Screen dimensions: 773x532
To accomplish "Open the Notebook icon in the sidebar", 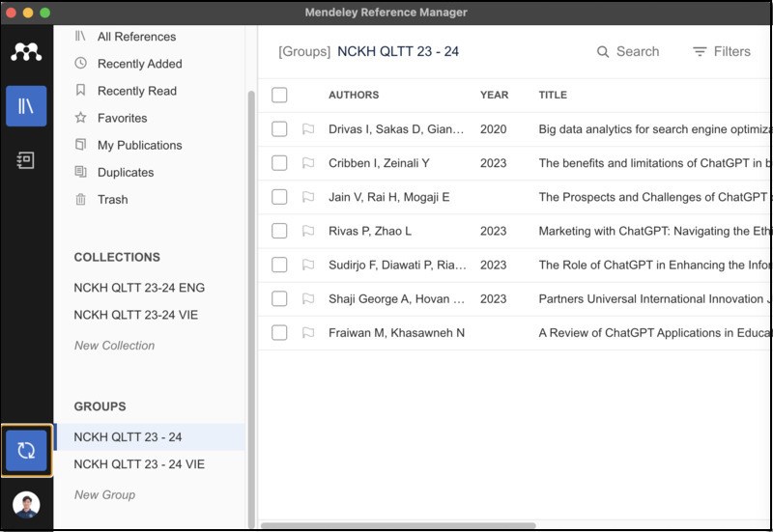I will click(26, 160).
